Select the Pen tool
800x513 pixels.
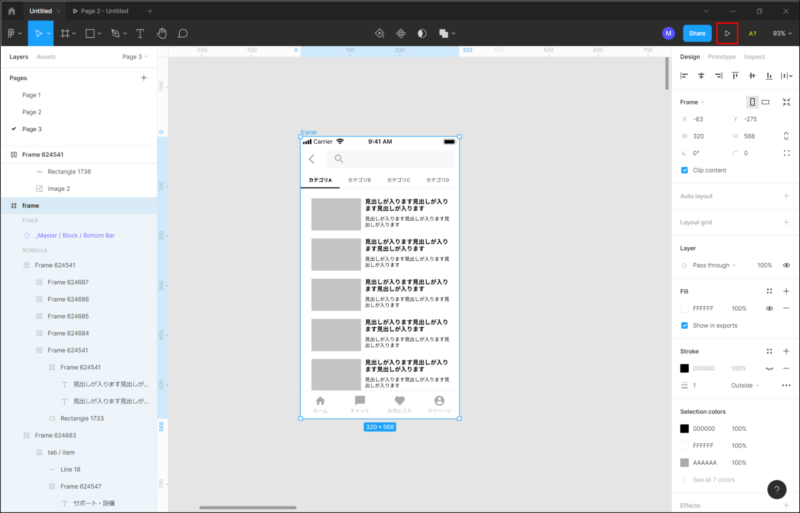[116, 33]
